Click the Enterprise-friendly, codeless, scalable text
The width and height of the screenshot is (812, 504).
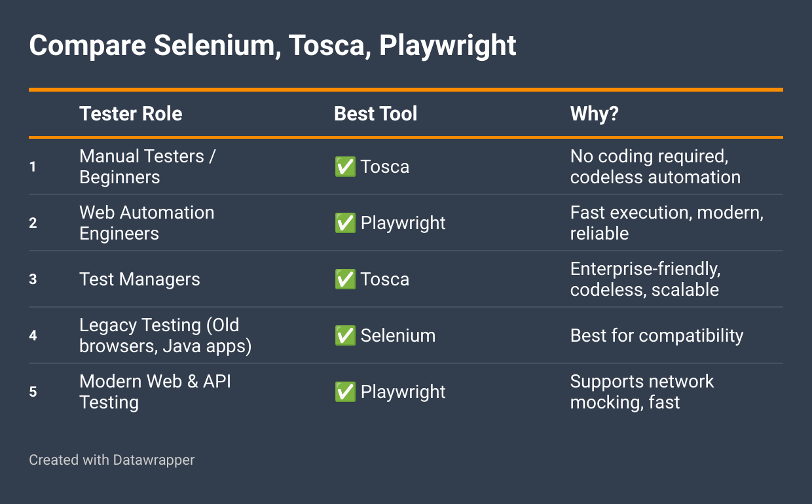click(x=645, y=279)
